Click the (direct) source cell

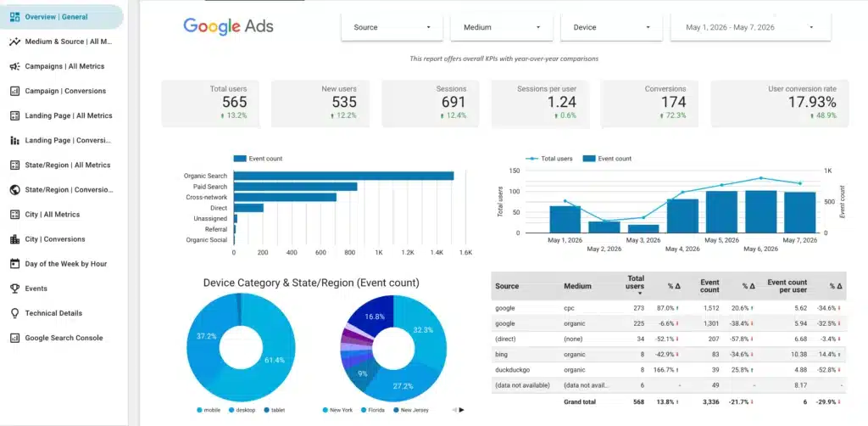505,339
